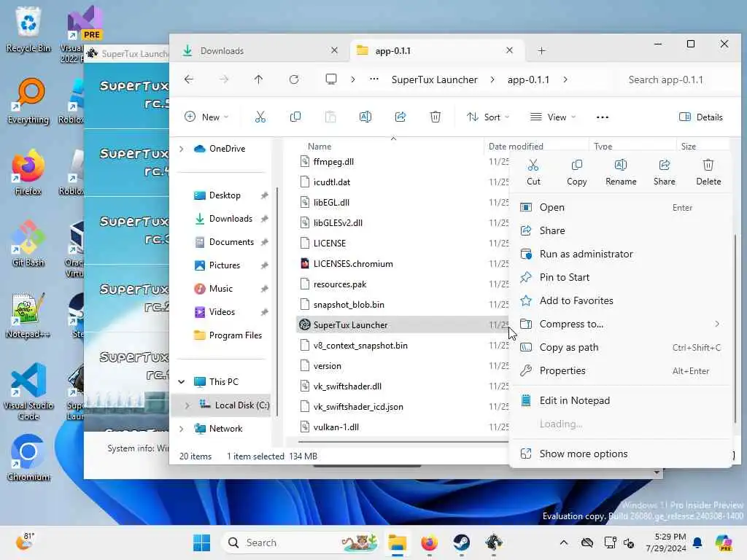Click File Explorer icon in taskbar

tap(397, 542)
